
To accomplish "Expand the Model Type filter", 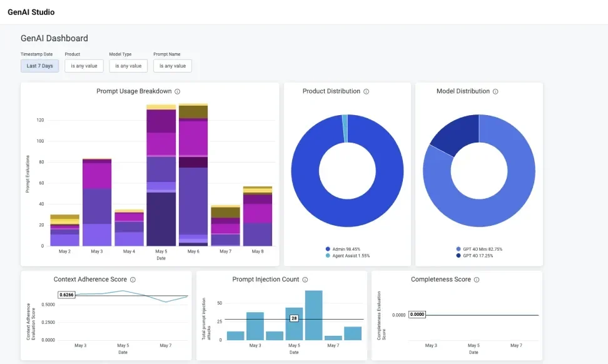I will [x=128, y=66].
